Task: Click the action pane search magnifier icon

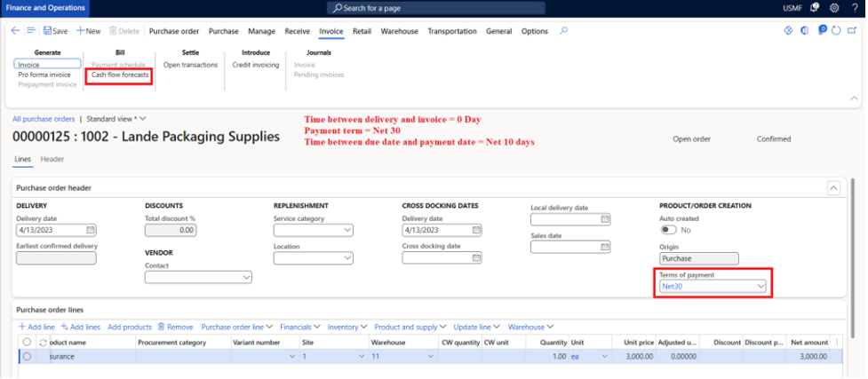Action: click(x=563, y=31)
